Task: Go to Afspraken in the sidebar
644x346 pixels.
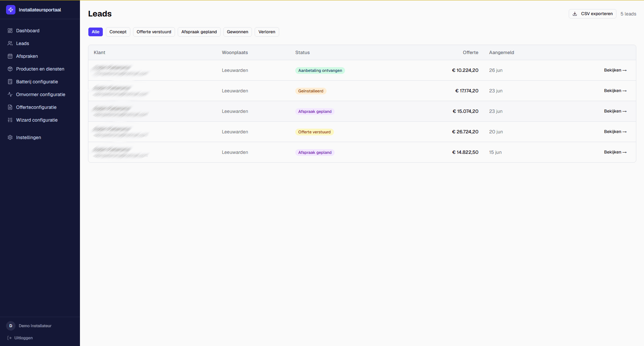Action: 40,56
